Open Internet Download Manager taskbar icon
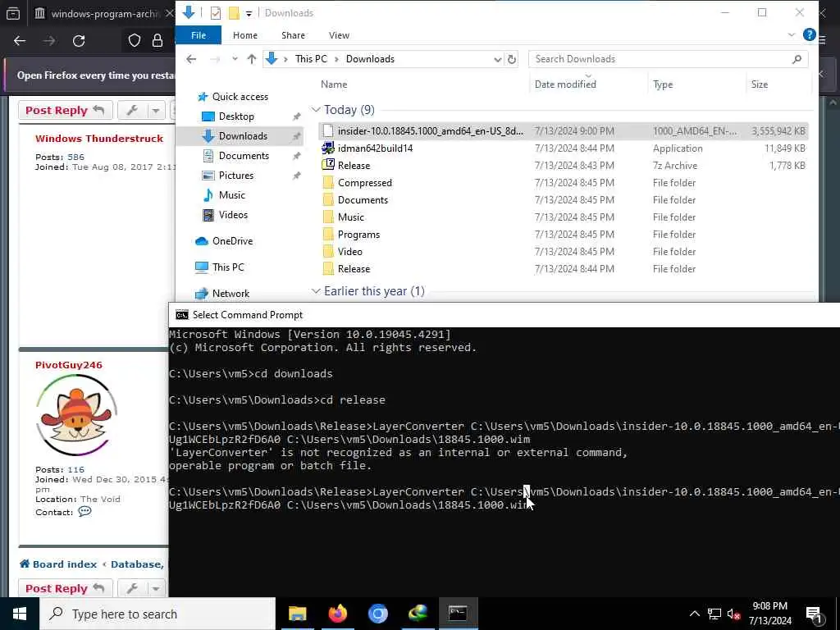840x630 pixels. pyautogui.click(x=418, y=614)
